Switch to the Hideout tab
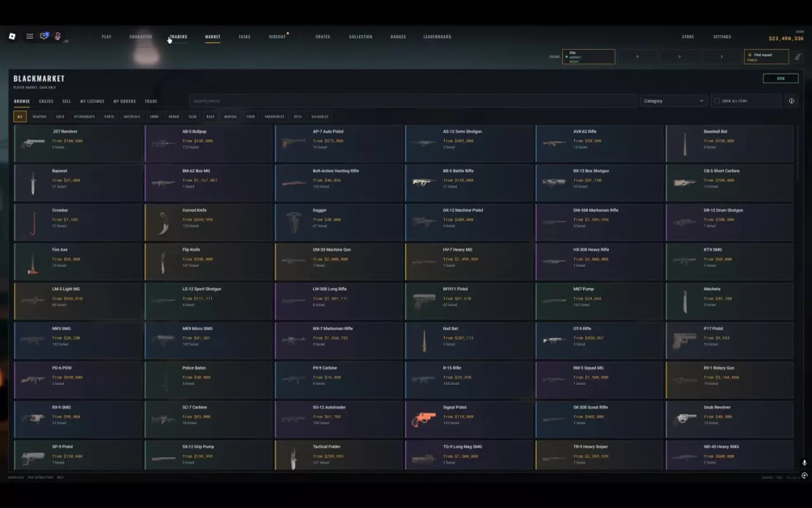The width and height of the screenshot is (812, 508). coord(277,37)
